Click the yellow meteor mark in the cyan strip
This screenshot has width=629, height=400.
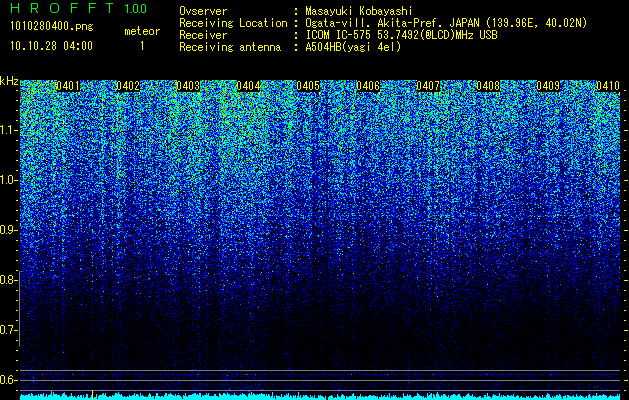pyautogui.click(x=92, y=395)
